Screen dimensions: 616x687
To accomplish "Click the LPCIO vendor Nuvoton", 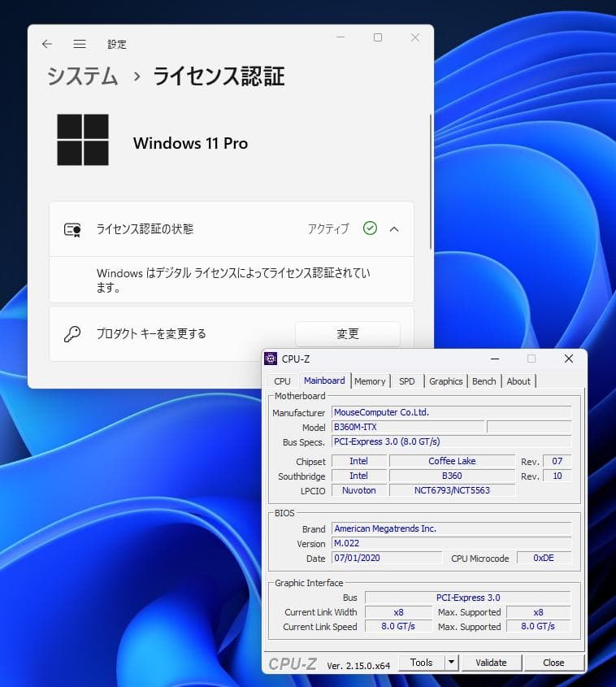I will pos(359,490).
